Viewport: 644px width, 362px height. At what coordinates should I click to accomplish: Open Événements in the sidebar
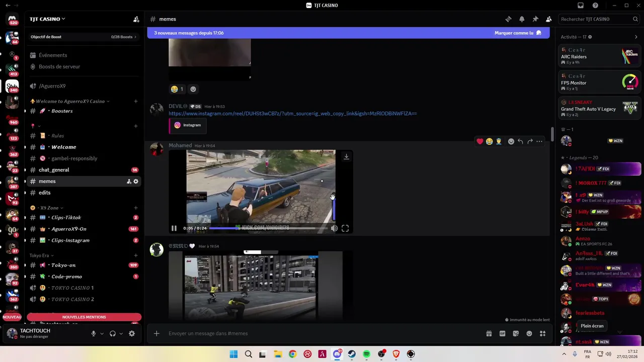[84, 55]
